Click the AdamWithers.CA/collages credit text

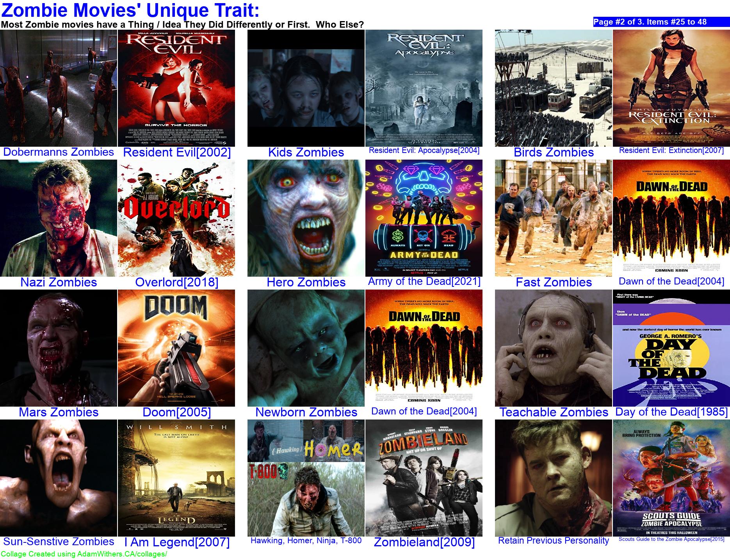pos(84,554)
